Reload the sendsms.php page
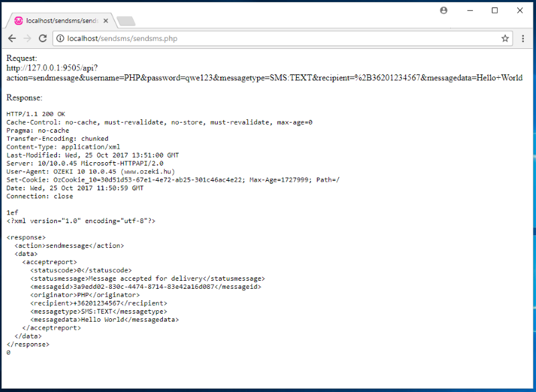This screenshot has height=392, width=536. [42, 38]
